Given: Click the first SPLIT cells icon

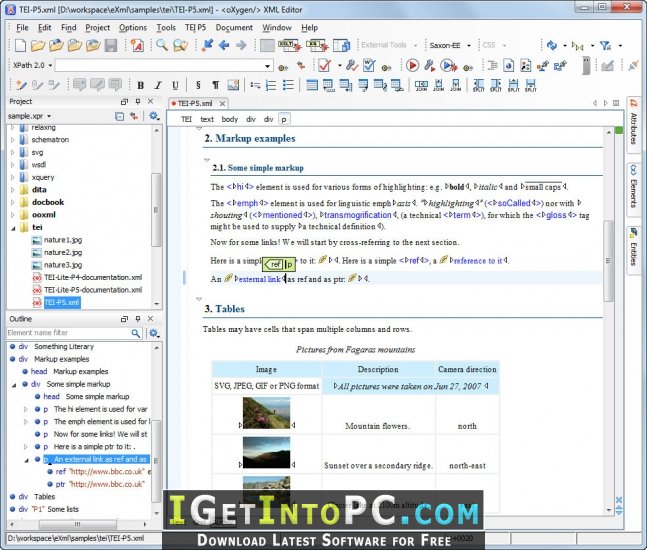Looking at the screenshot, I should point(479,85).
